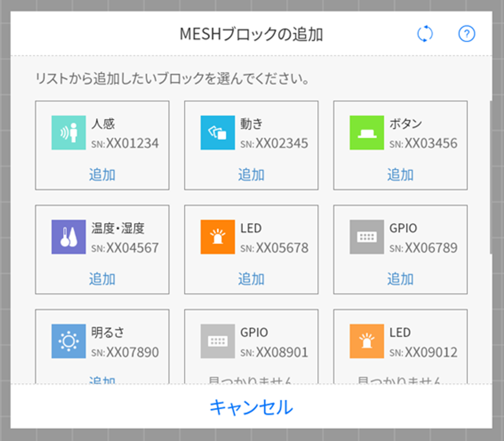The image size is (504, 441).
Task: Click the refresh block list icon
Action: (x=425, y=34)
